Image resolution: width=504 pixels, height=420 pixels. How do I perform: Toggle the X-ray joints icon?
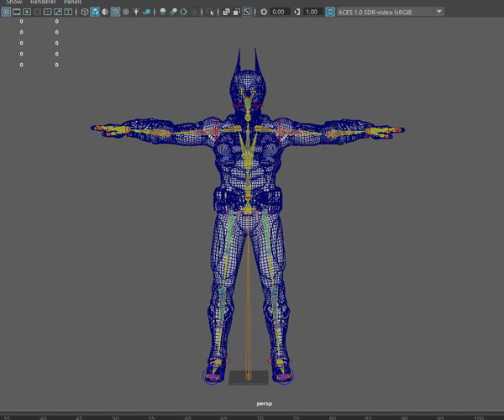(x=247, y=13)
